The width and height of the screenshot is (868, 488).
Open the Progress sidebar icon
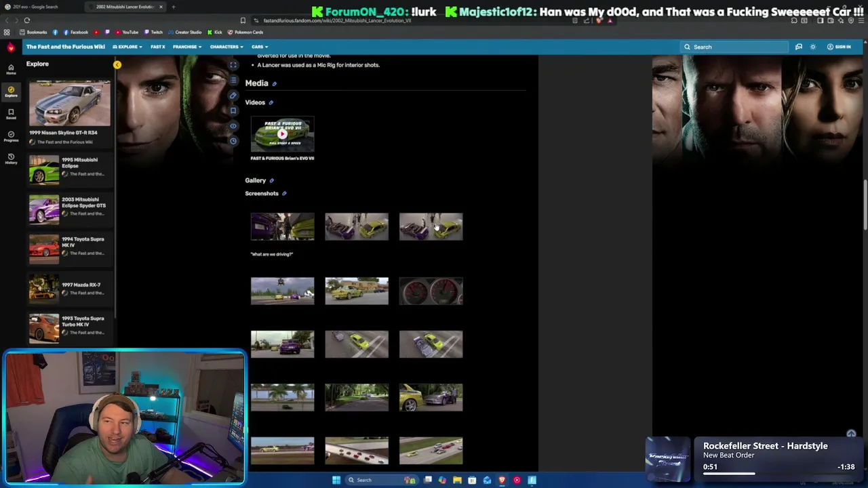(x=11, y=136)
